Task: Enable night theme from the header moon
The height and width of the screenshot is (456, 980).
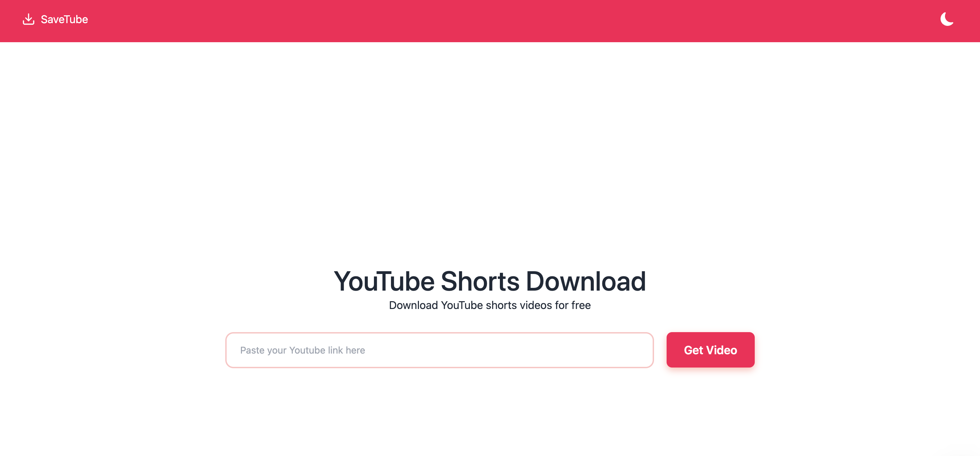Action: 947,19
